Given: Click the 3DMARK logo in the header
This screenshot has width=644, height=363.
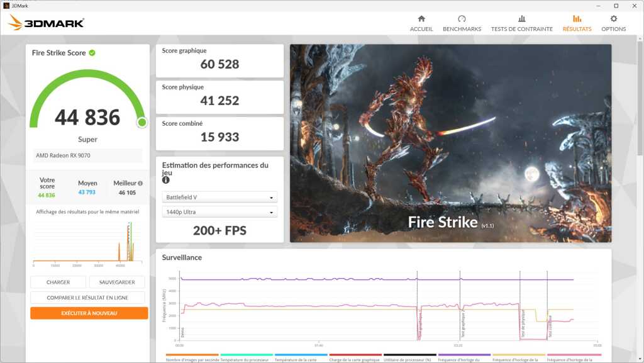Looking at the screenshot, I should 47,23.
